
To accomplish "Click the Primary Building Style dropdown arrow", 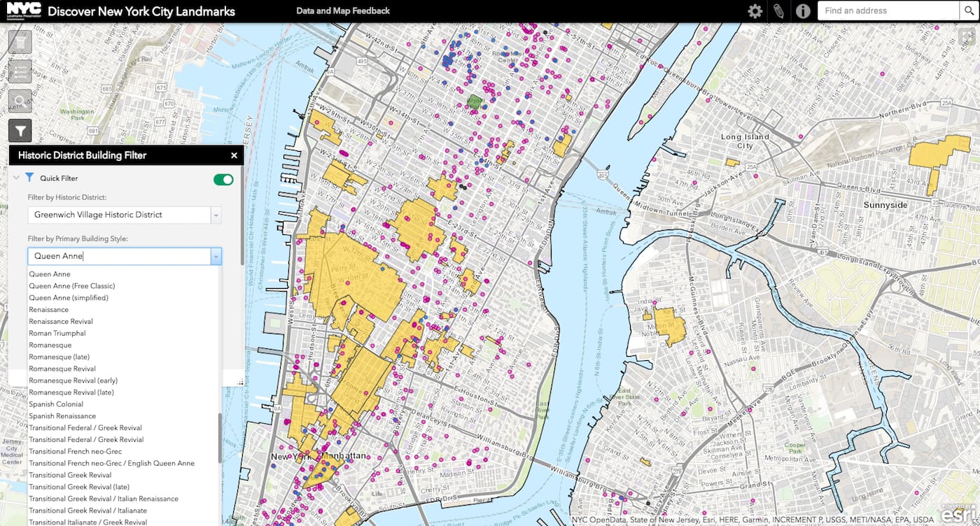I will tap(216, 257).
